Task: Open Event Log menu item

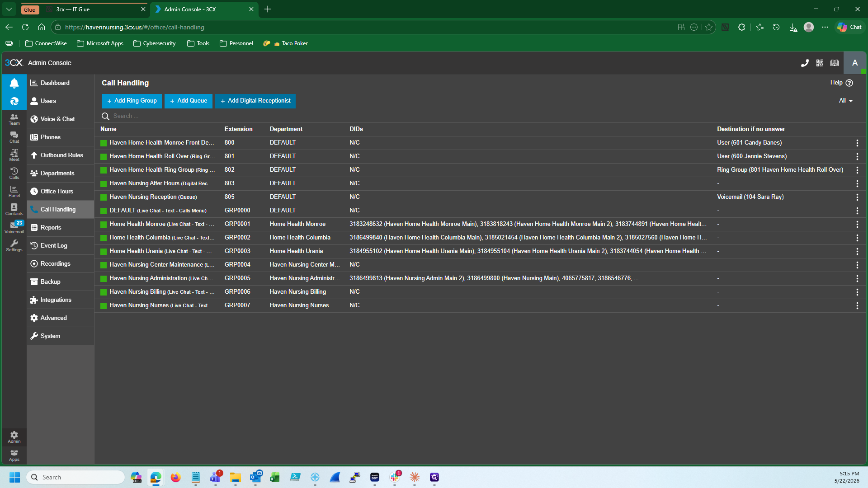Action: 61,246
